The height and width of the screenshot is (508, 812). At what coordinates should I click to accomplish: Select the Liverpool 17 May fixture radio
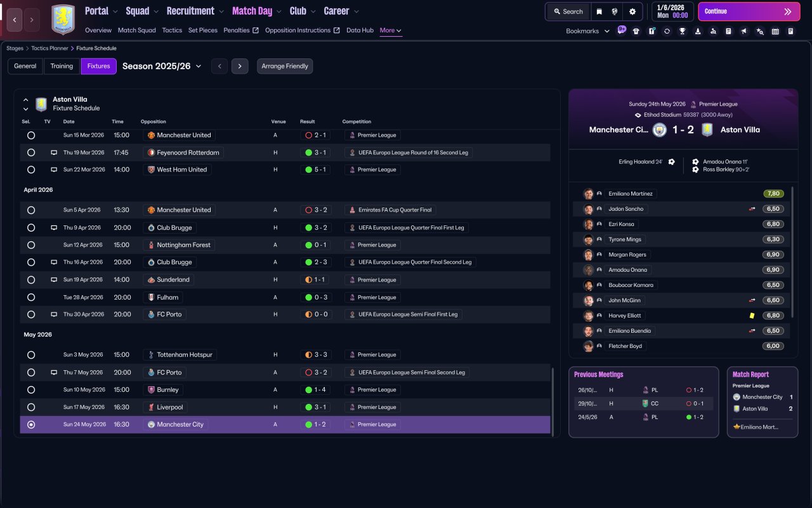coord(31,407)
